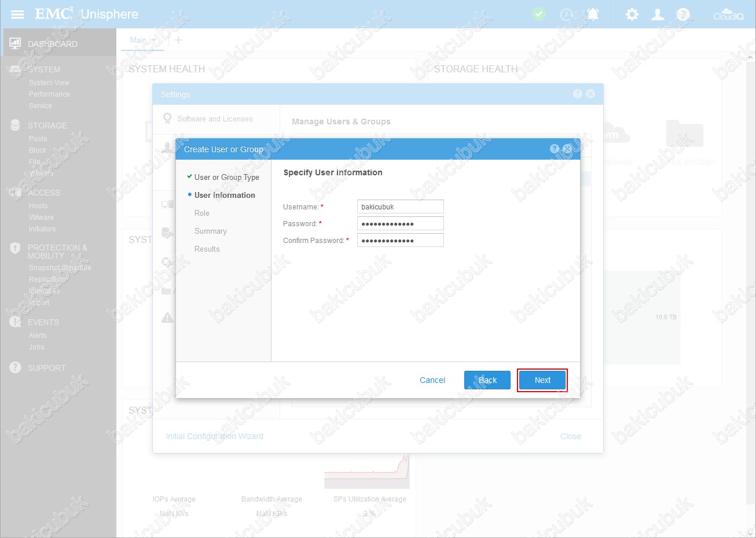The image size is (756, 538).
Task: Open Service in the sidebar
Action: 41,106
